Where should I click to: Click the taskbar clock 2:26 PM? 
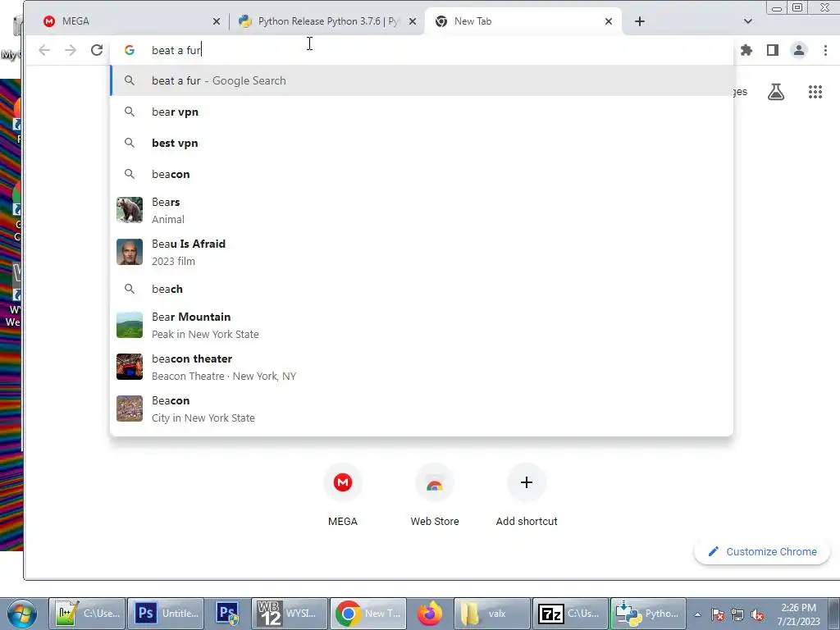tap(798, 614)
